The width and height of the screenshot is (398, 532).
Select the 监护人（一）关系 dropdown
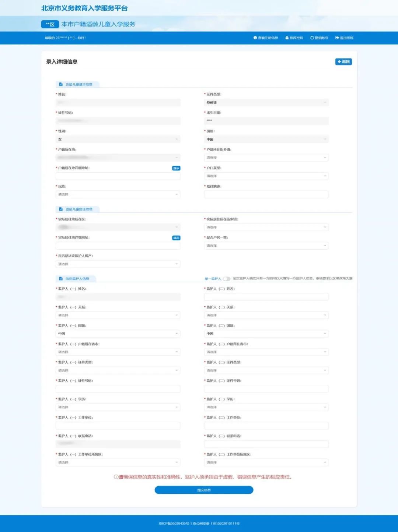(118, 315)
